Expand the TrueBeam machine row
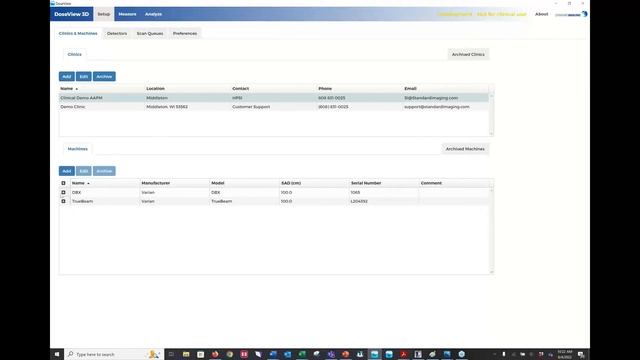 click(x=63, y=201)
